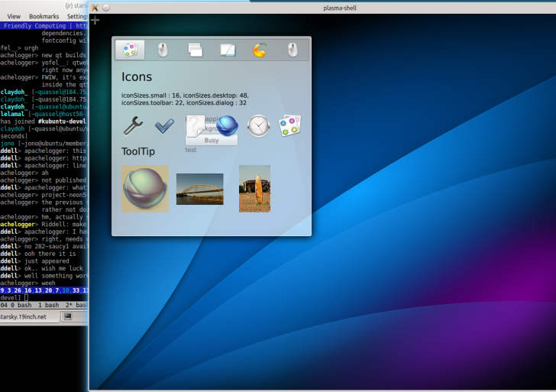Open the View menu in terminal

(14, 16)
